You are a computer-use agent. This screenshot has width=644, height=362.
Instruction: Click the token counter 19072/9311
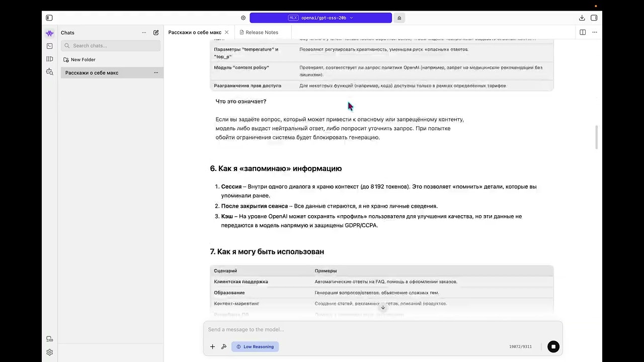[x=520, y=346]
